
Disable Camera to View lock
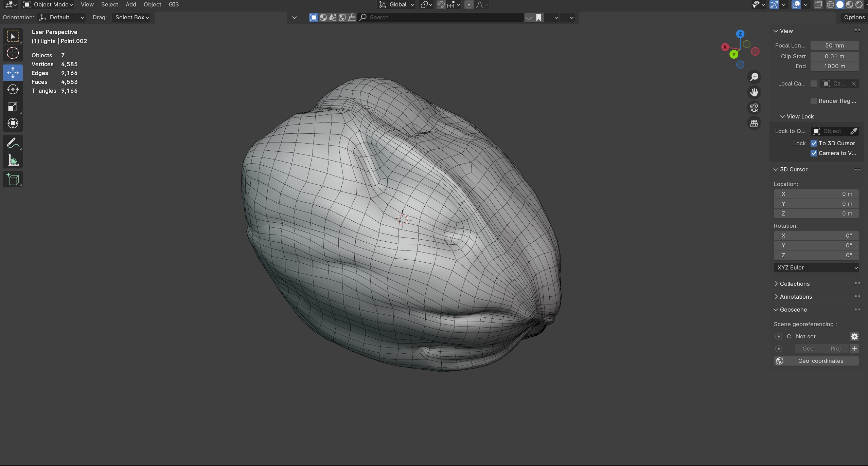pyautogui.click(x=814, y=153)
